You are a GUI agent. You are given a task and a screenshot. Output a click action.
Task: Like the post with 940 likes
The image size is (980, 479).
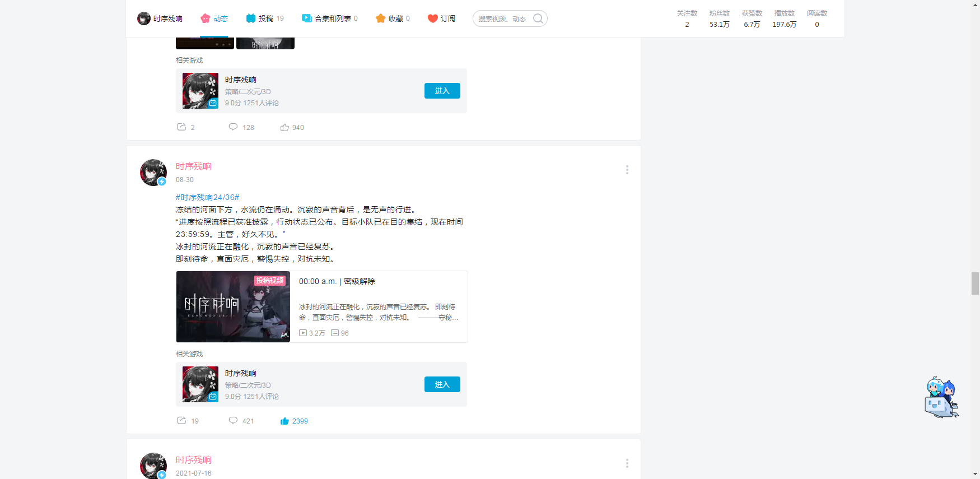(292, 127)
